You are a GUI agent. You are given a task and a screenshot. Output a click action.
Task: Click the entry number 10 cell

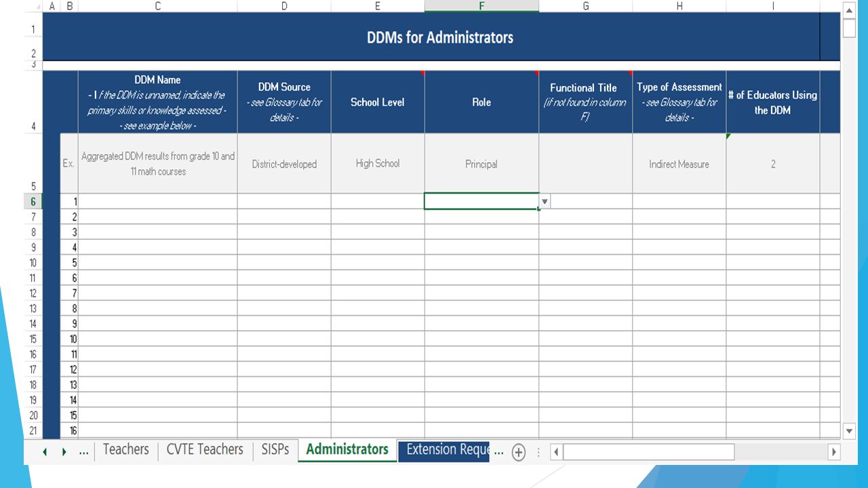68,339
